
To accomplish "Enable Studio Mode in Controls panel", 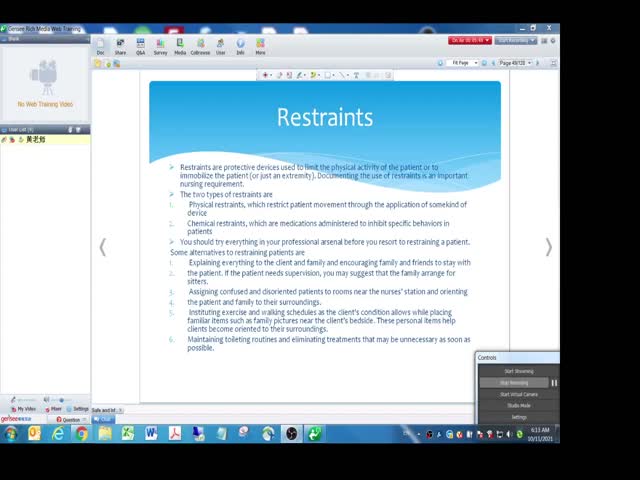I will point(518,406).
